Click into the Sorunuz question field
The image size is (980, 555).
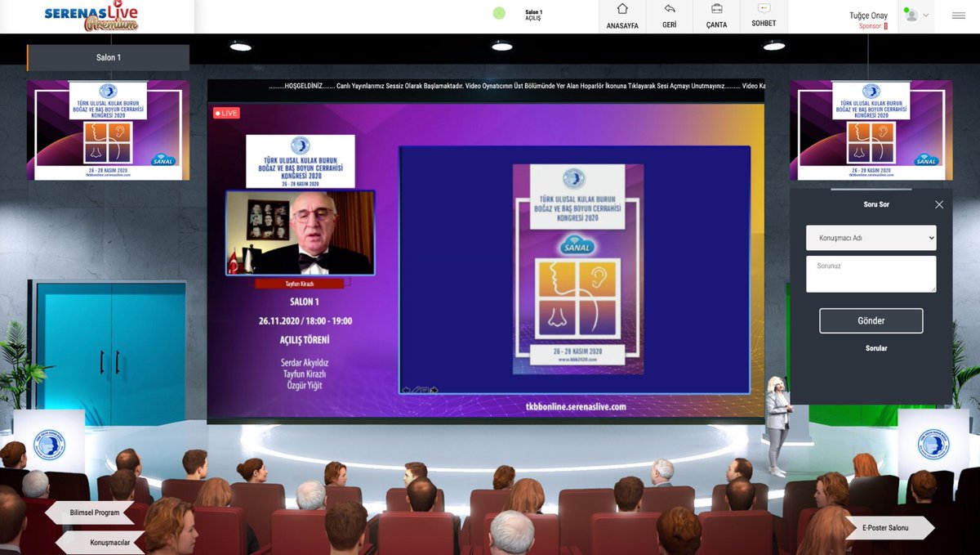871,274
